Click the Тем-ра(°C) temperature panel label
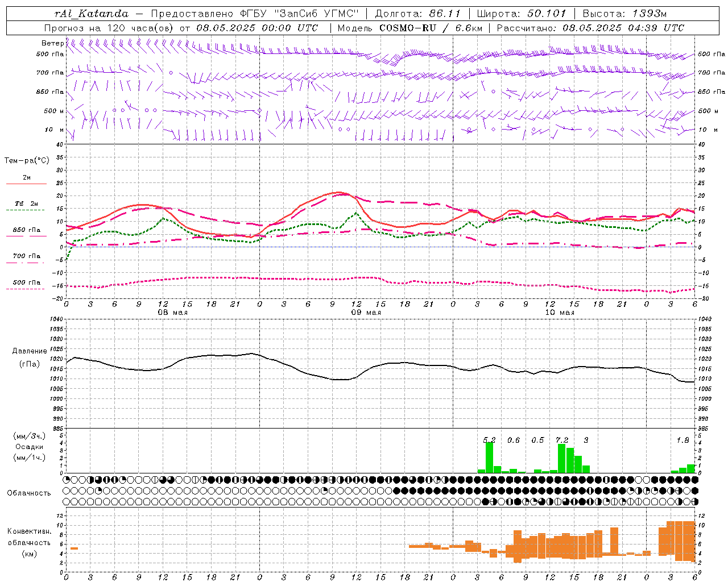 point(27,161)
